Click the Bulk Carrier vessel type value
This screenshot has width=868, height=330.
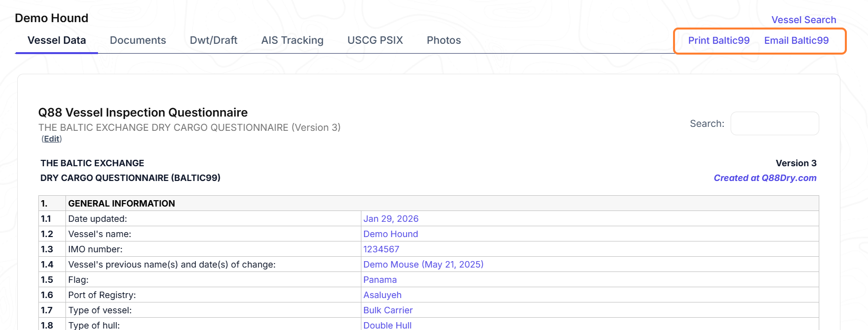coord(388,310)
